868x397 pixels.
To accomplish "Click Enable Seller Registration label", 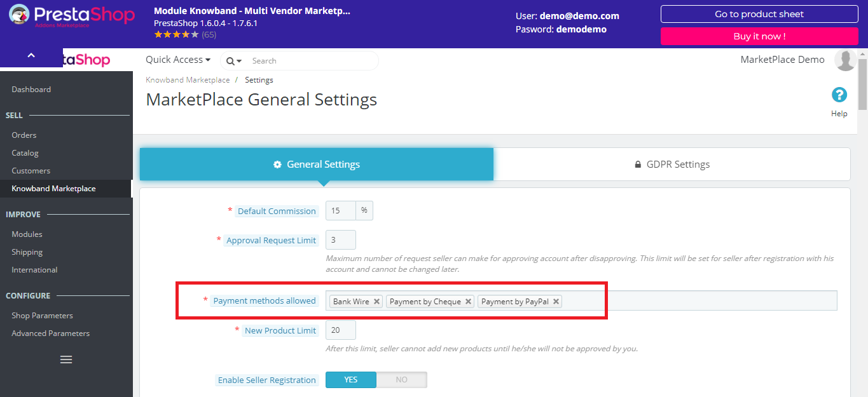I will (x=267, y=380).
